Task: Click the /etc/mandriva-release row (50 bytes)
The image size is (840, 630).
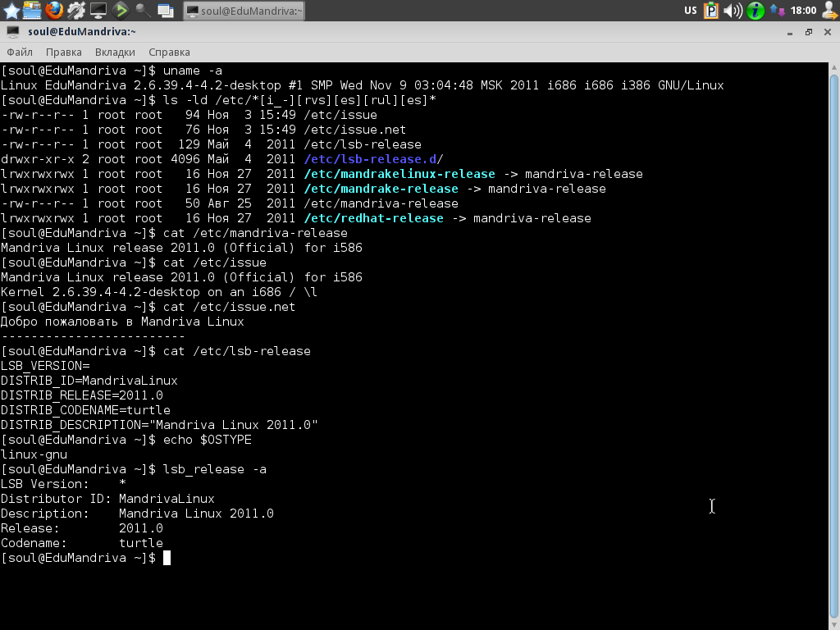Action: (x=230, y=203)
